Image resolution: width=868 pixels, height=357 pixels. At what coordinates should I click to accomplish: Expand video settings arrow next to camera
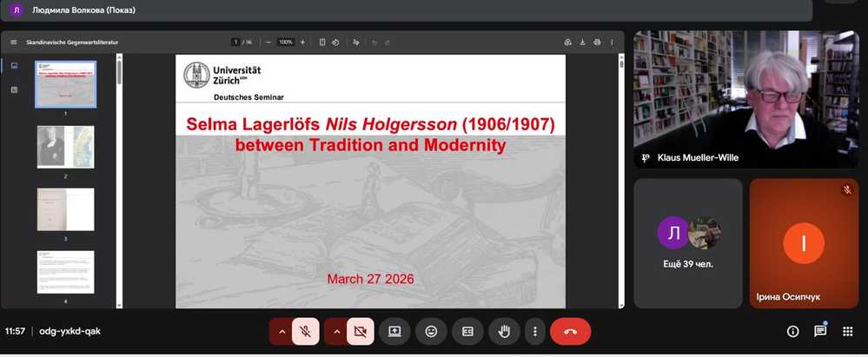tap(336, 331)
